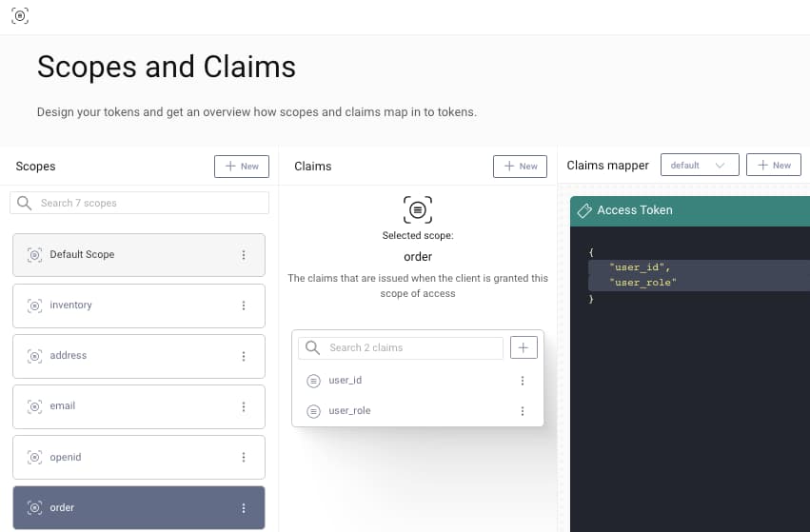Open the email scope kebab menu
The image size is (810, 532).
(244, 406)
